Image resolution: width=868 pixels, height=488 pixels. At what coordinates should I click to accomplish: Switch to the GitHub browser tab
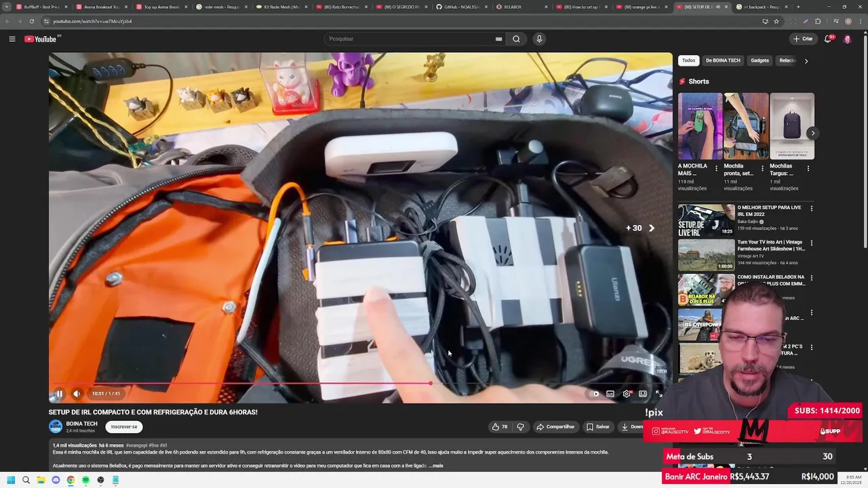(464, 7)
